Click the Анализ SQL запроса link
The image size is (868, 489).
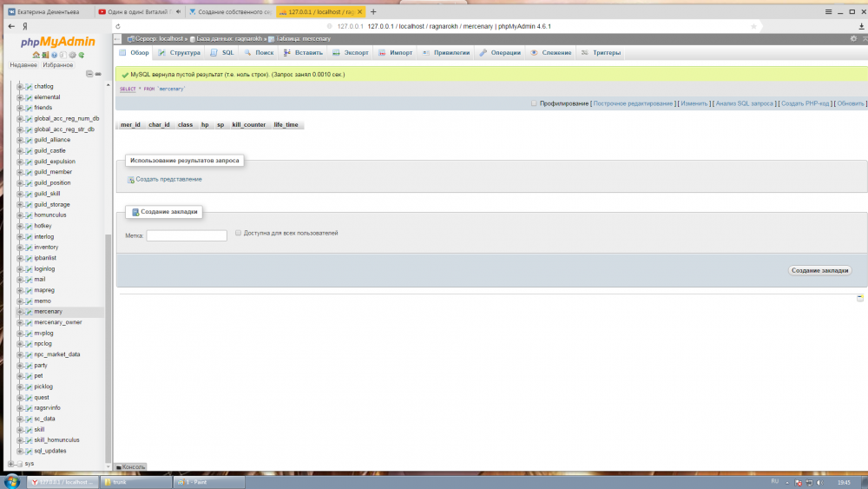[x=744, y=103]
